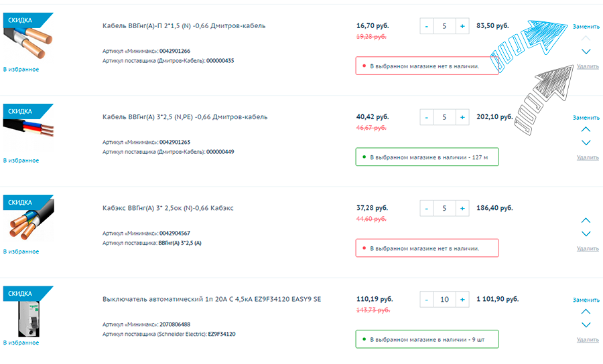
Task: Open product title Выключатель автоматический 1п 20А
Action: (212, 299)
